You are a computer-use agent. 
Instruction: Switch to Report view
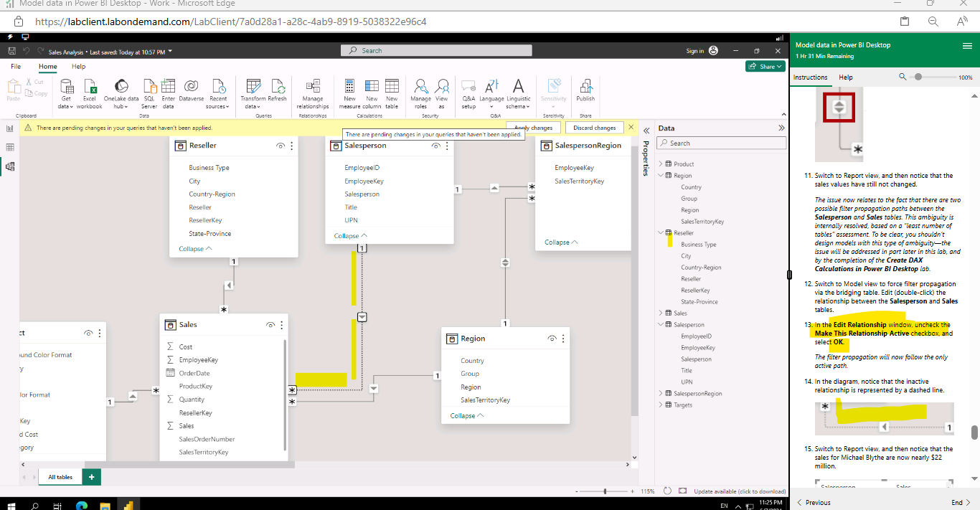coord(10,128)
